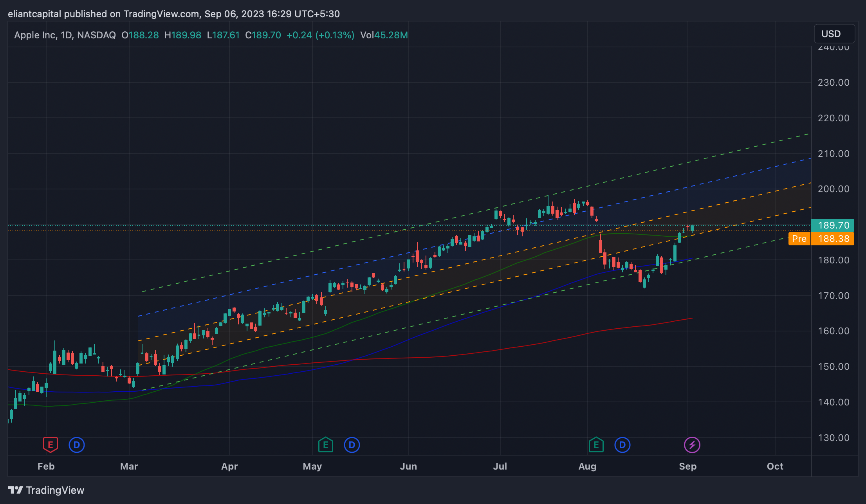Click the dividend D icon near February
866x504 pixels.
coord(77,445)
